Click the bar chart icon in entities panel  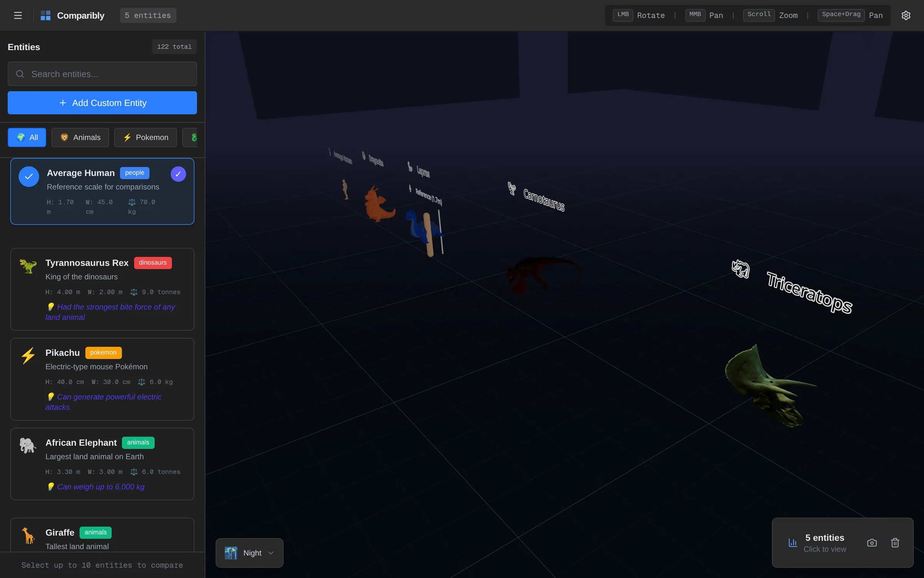click(793, 543)
